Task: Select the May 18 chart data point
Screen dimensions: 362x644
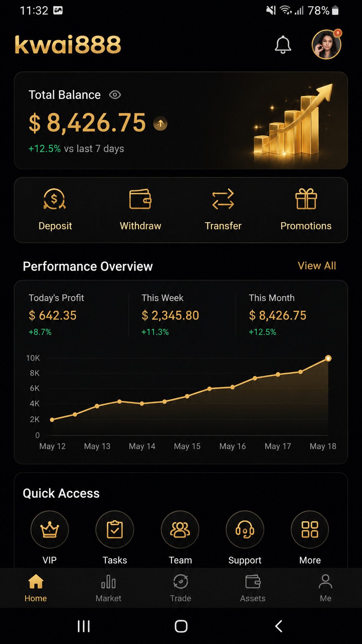Action: (328, 358)
